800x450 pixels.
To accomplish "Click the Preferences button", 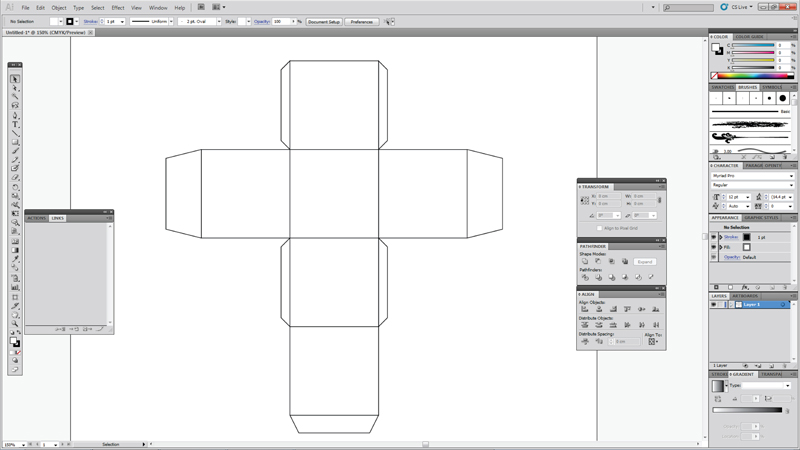I will pyautogui.click(x=362, y=21).
